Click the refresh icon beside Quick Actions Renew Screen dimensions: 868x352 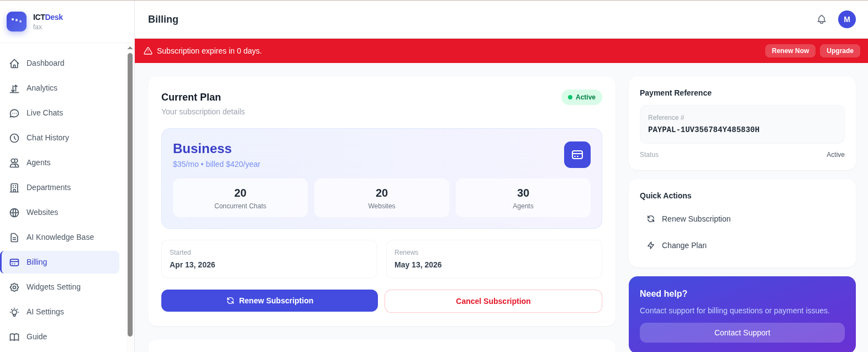tap(651, 219)
